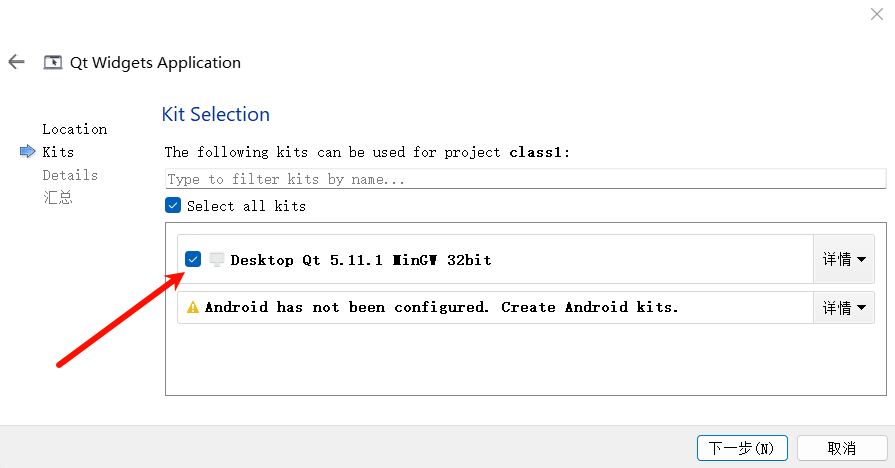895x468 pixels.
Task: Select the Details wizard step
Action: click(70, 175)
